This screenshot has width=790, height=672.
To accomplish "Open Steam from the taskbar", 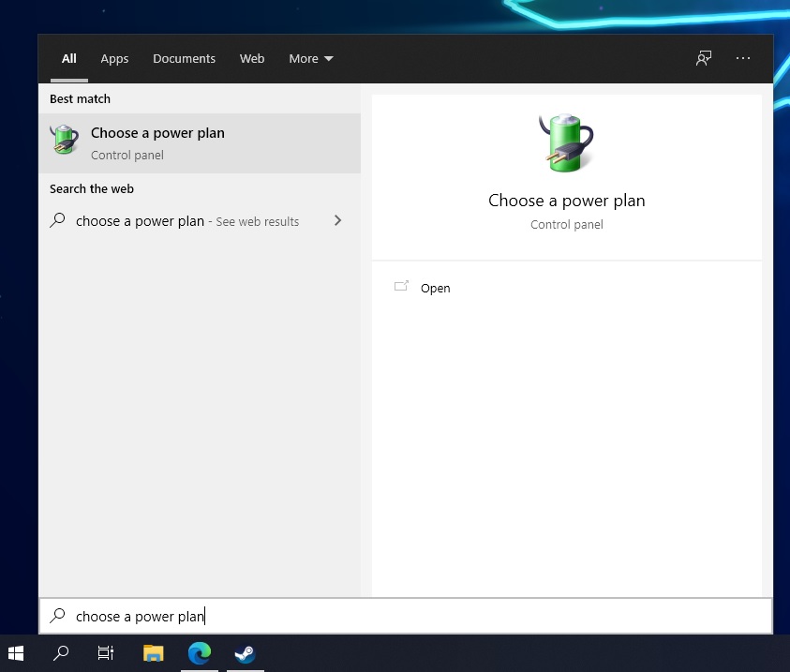I will [x=245, y=653].
